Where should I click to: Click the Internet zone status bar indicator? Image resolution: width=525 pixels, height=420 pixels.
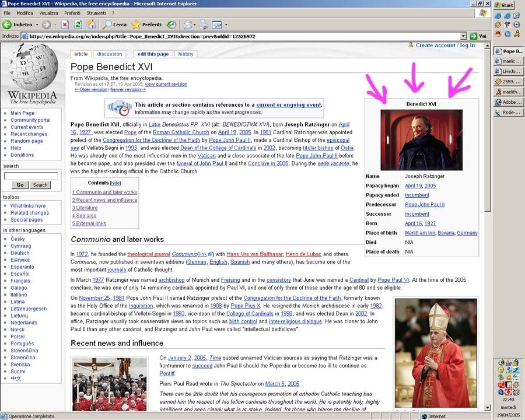434,416
